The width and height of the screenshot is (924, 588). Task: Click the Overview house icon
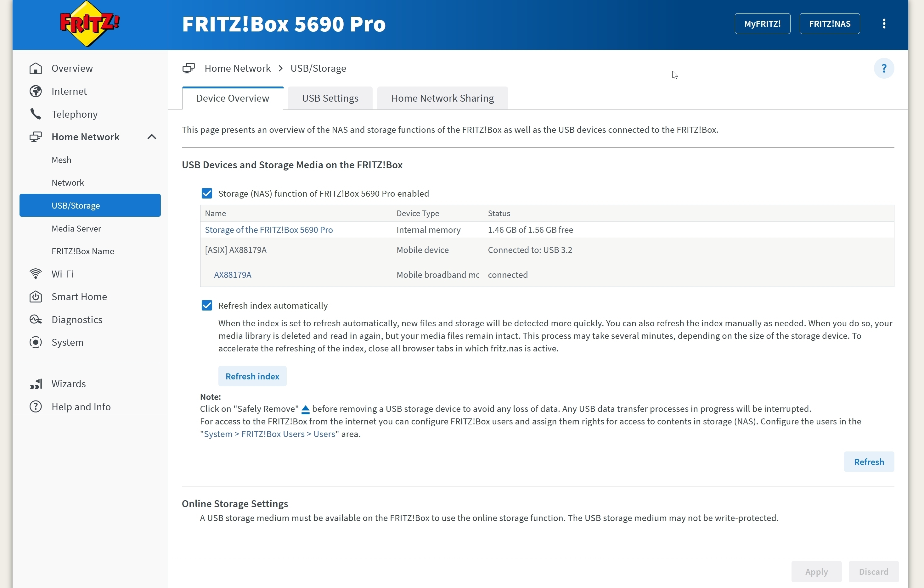pos(36,69)
